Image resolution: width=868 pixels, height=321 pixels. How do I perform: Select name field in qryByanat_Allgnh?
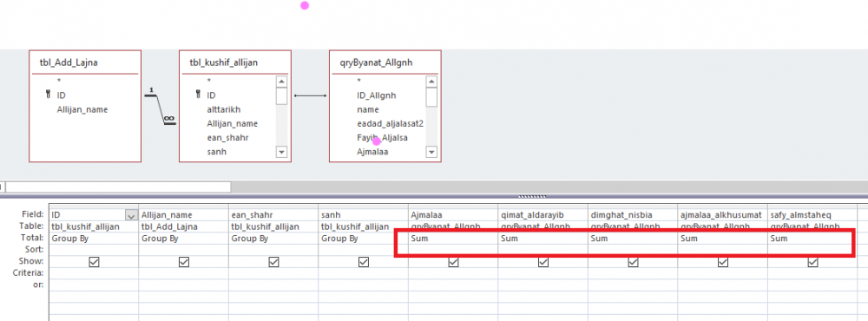367,109
